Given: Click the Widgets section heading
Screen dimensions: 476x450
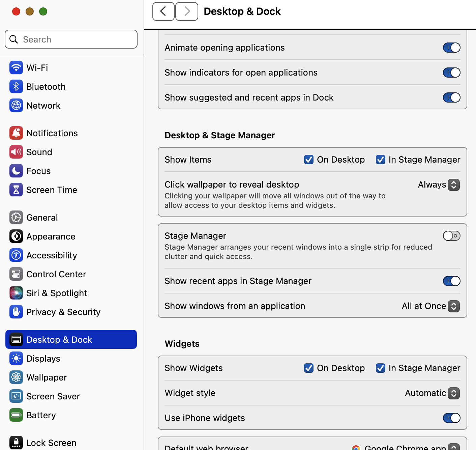Looking at the screenshot, I should click(182, 344).
